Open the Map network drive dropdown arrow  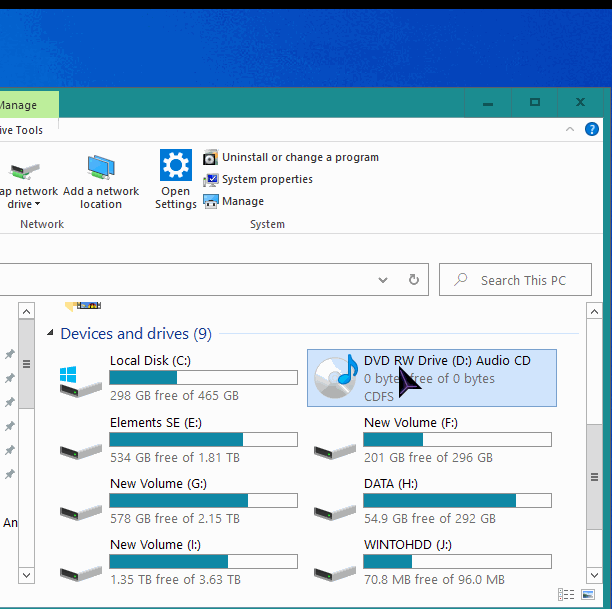click(37, 205)
